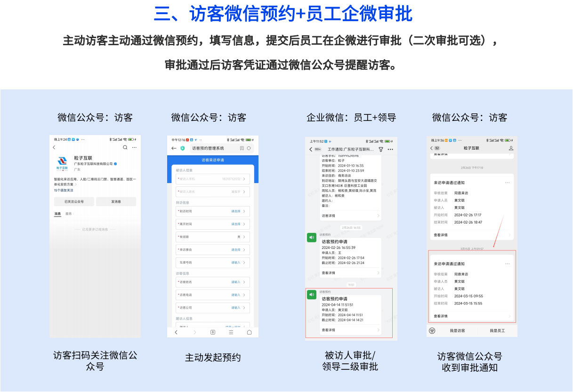The image size is (573, 392).
Task: Click the 访客公司 input field
Action: [213, 307]
